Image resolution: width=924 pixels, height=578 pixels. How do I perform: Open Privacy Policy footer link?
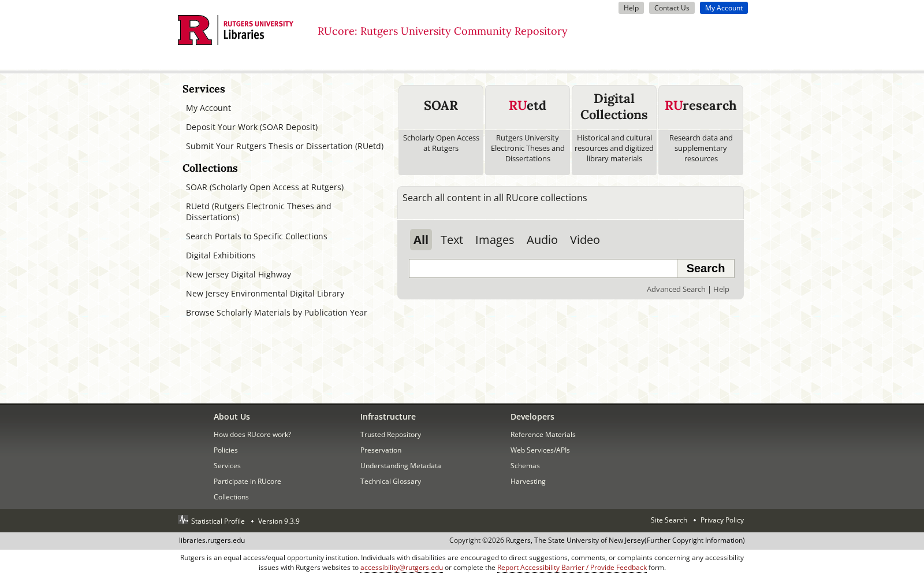coord(722,520)
